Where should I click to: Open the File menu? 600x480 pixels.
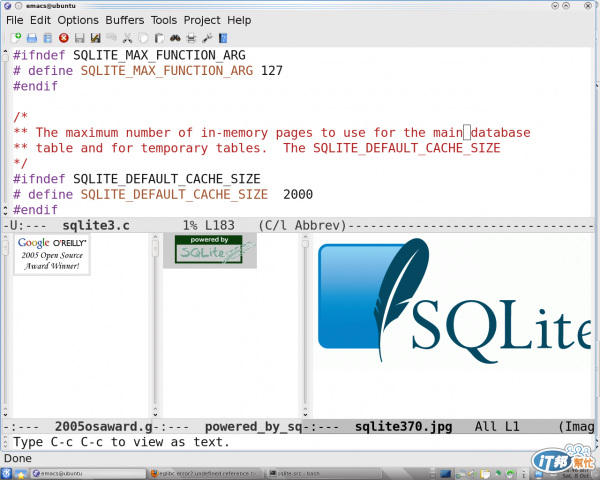15,20
